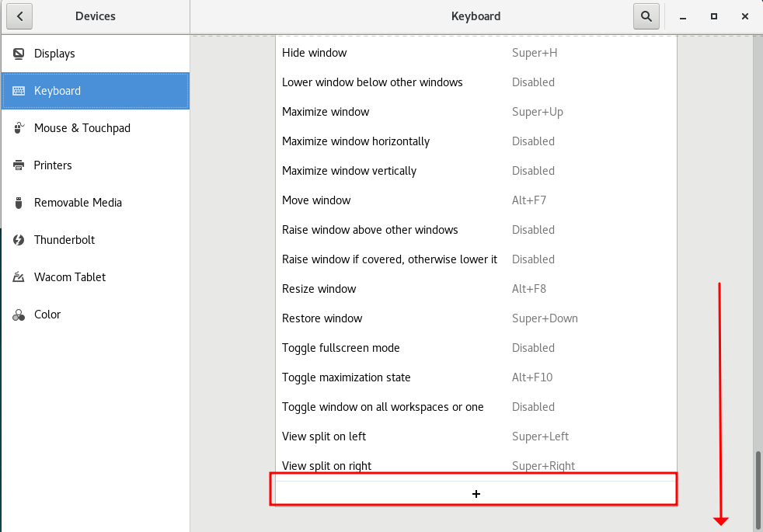Select the Hide window shortcut row
The height and width of the screenshot is (532, 763).
click(x=476, y=53)
